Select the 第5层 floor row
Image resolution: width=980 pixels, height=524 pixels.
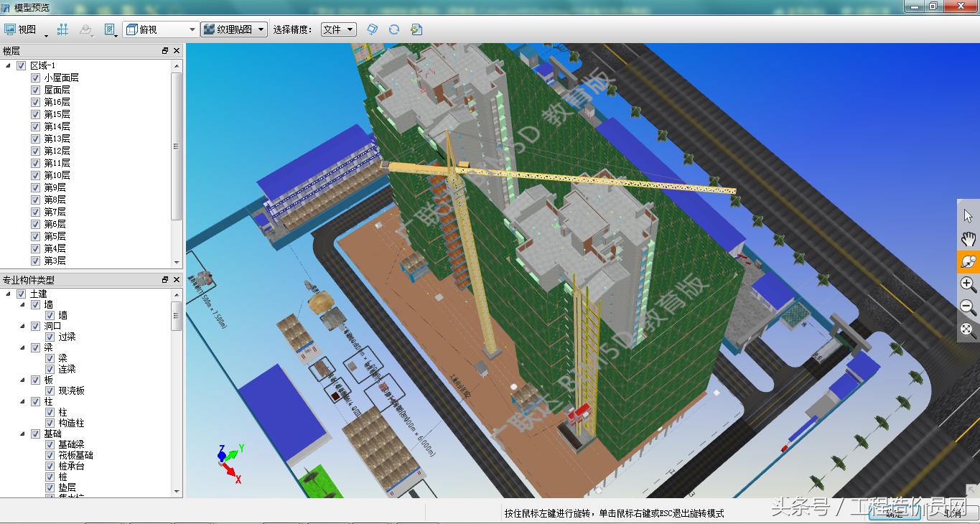pyautogui.click(x=55, y=236)
